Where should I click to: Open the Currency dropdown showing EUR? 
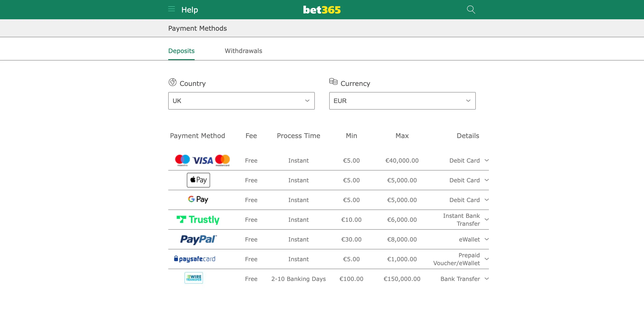tap(402, 101)
